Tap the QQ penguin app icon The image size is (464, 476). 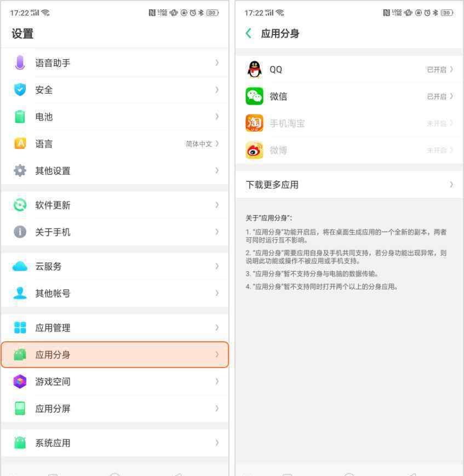pos(254,70)
